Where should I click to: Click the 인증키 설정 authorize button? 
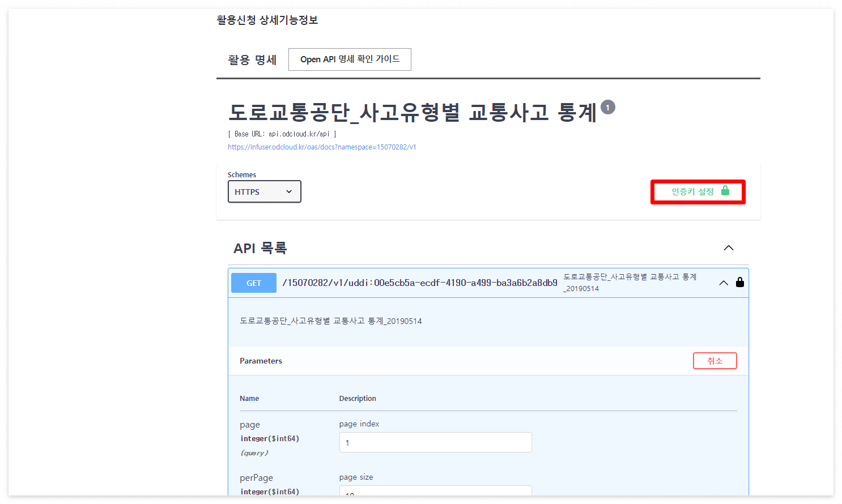coord(698,192)
